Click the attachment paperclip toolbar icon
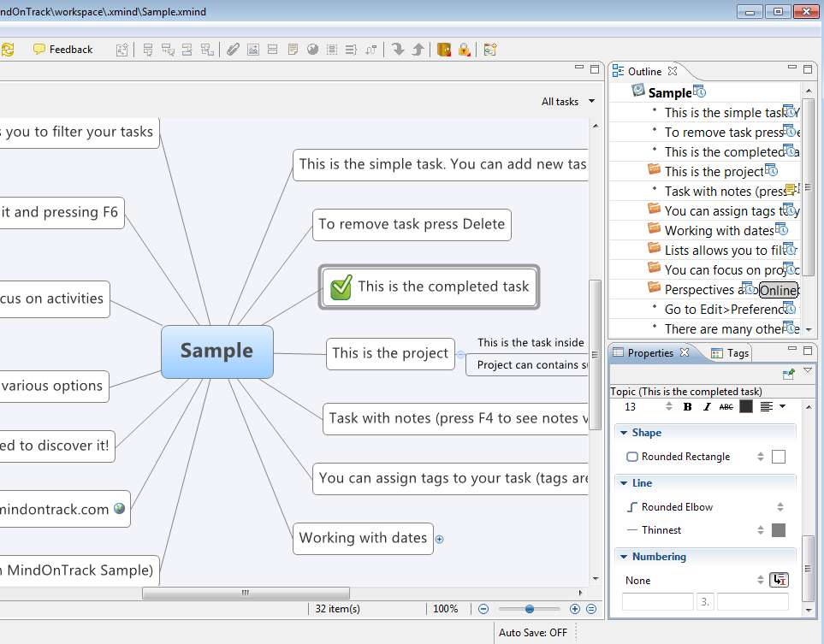Image resolution: width=824 pixels, height=644 pixels. [233, 50]
